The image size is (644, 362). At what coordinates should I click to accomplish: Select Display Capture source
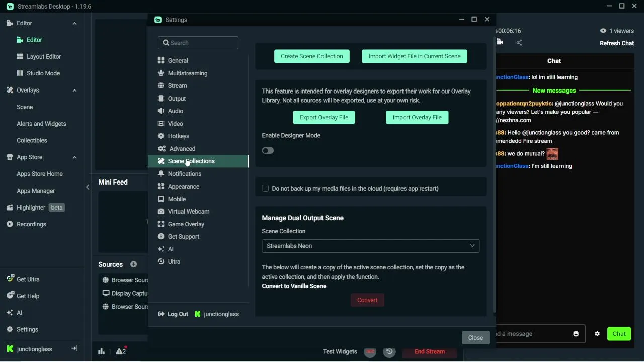[125, 293]
